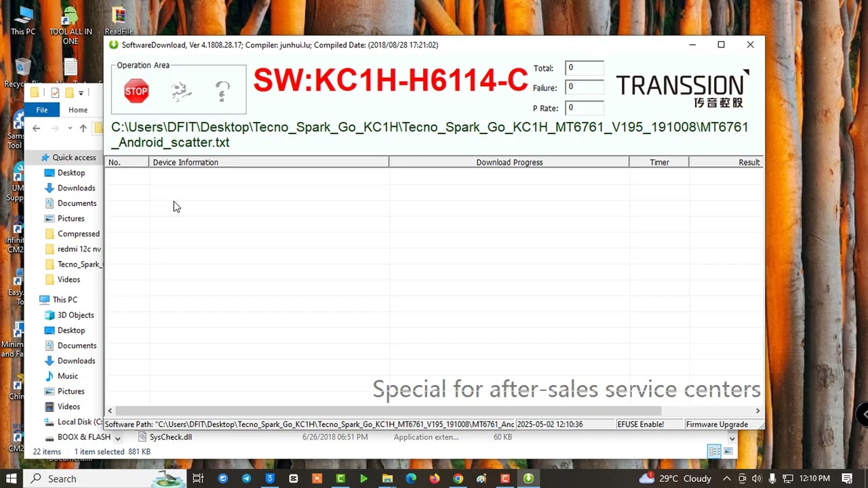Select Desktop under Quick access

pyautogui.click(x=64, y=173)
